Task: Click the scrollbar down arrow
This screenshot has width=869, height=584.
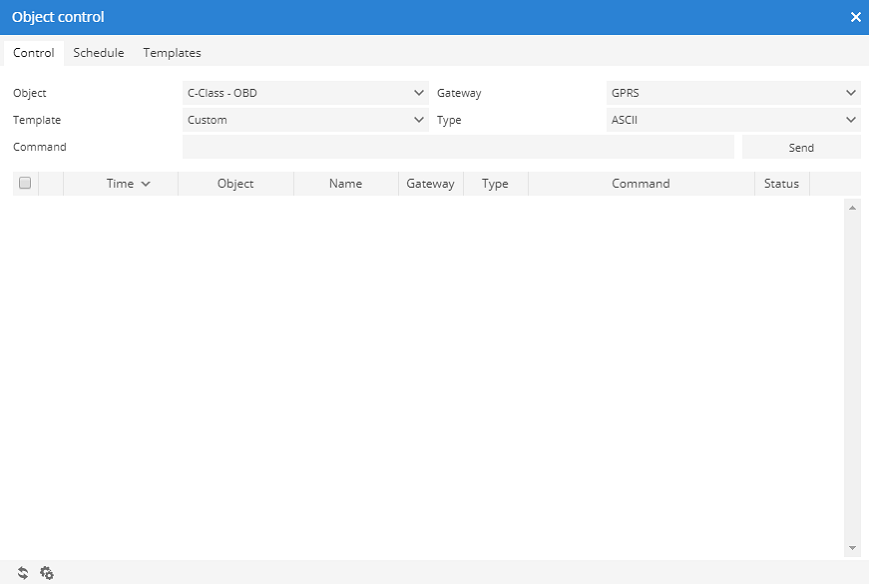Action: coord(852,548)
